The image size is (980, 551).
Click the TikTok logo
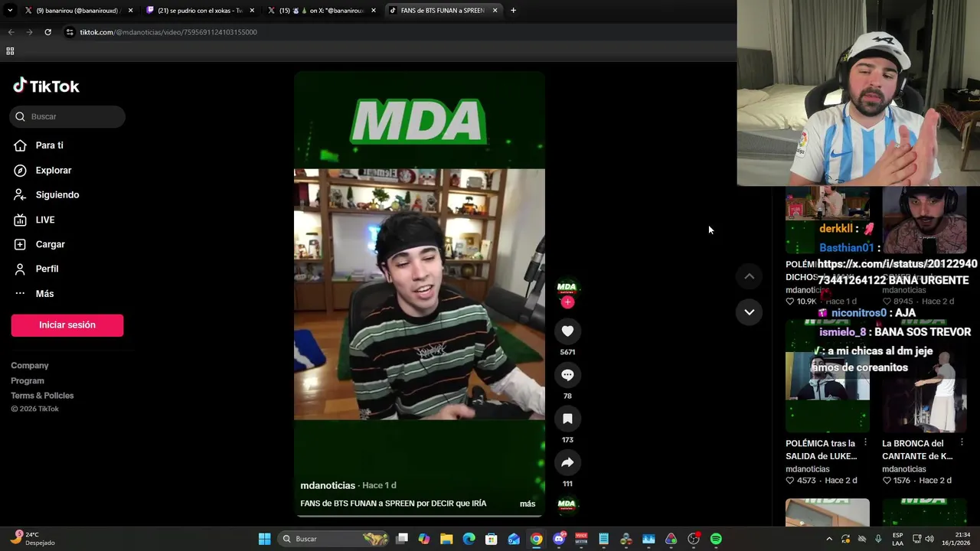coord(46,86)
